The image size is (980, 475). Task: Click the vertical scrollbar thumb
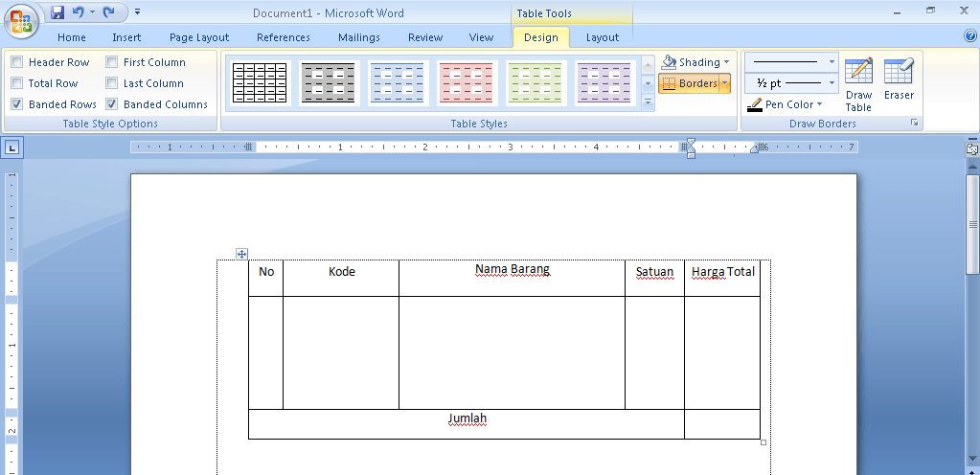coord(972,223)
